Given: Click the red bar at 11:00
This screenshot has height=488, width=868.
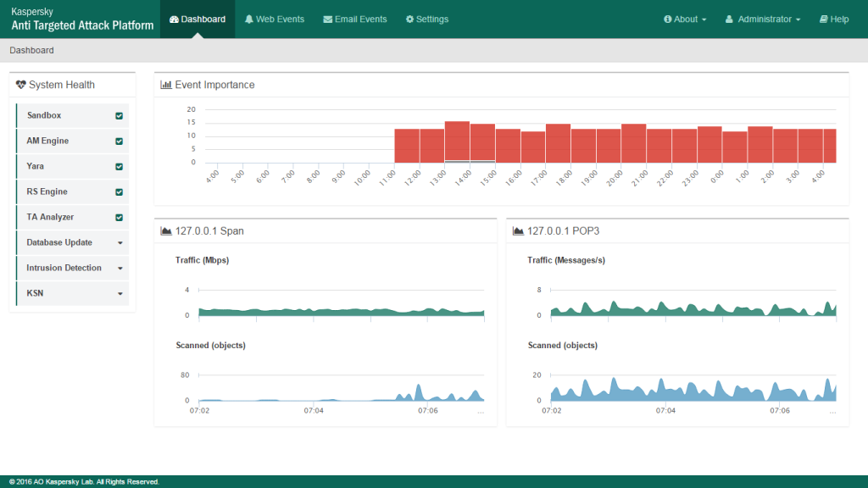Looking at the screenshot, I should tap(407, 146).
